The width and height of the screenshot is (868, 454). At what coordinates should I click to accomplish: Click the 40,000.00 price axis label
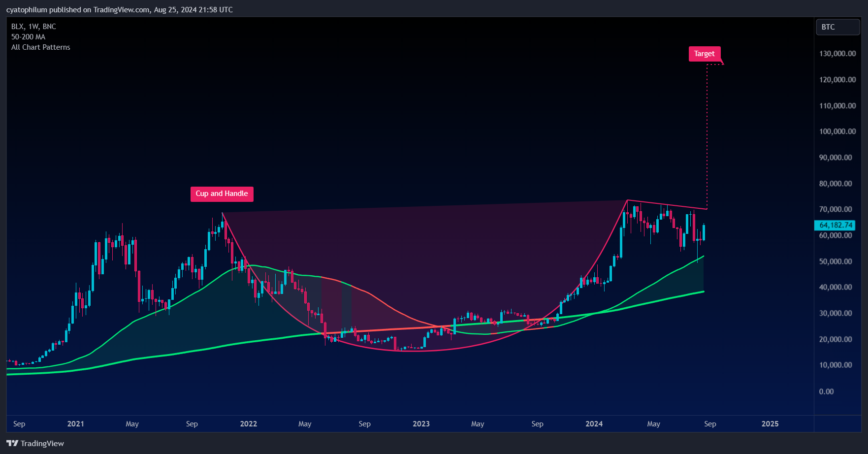tap(835, 287)
